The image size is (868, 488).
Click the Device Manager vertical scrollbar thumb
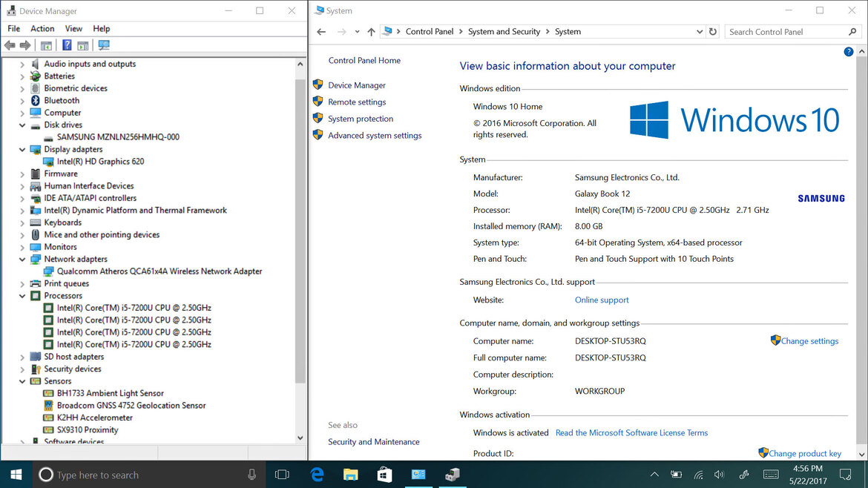pos(300,231)
